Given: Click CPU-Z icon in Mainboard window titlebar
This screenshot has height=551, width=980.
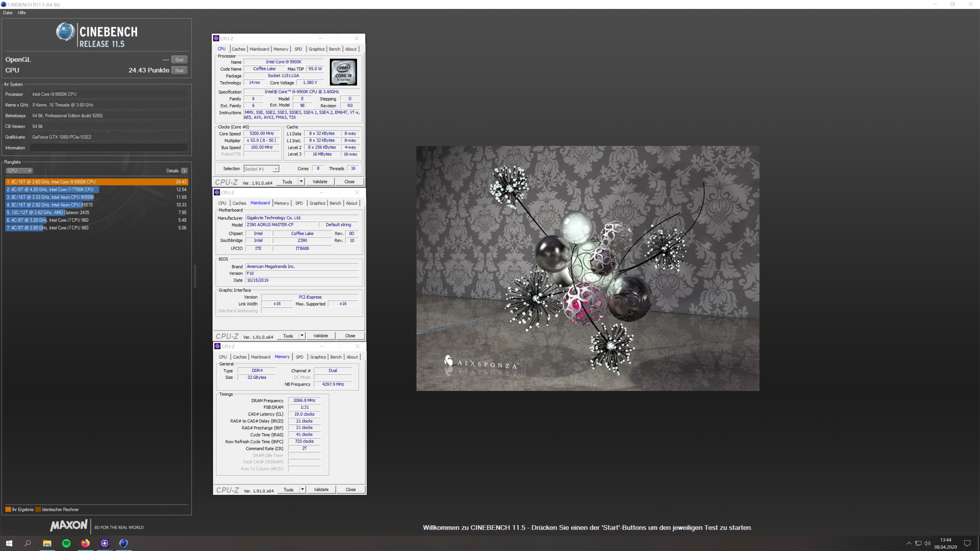Looking at the screenshot, I should click(x=217, y=192).
